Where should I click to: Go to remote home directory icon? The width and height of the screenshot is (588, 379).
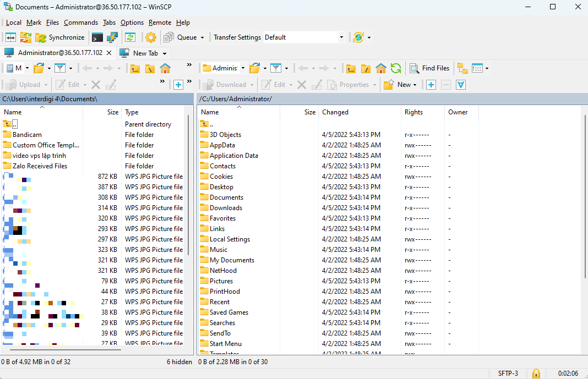click(381, 69)
